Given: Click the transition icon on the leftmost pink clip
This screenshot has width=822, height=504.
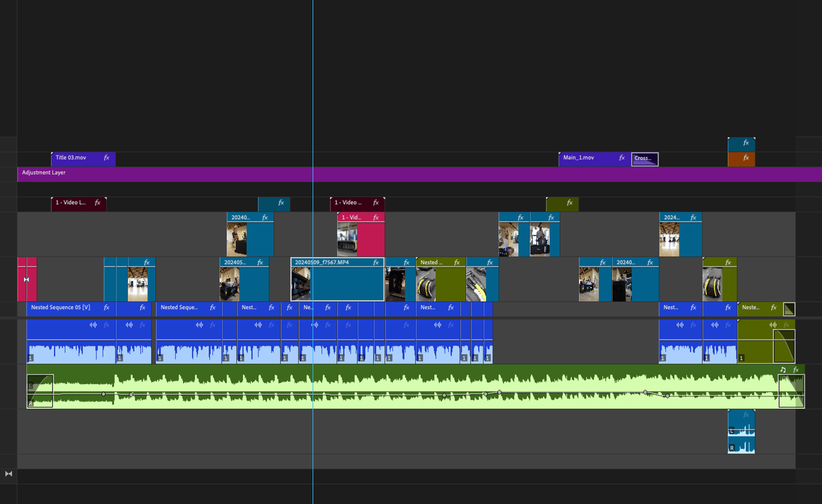Looking at the screenshot, I should [x=27, y=280].
